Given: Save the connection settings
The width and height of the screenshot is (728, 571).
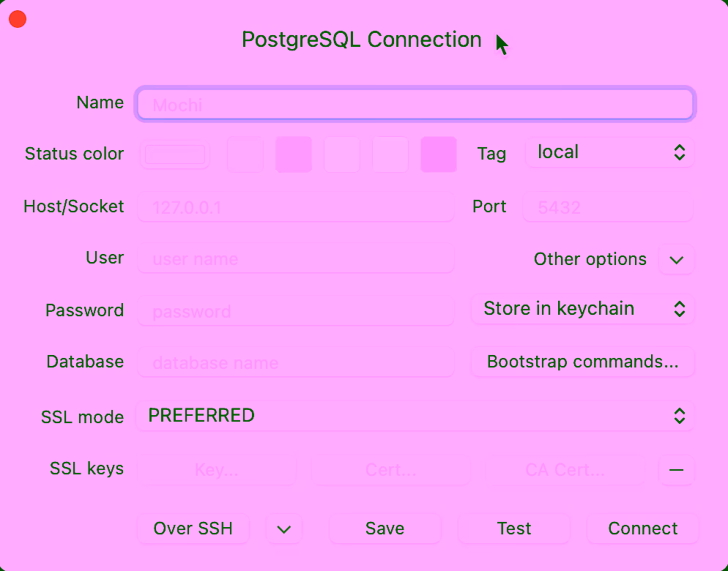Looking at the screenshot, I should (x=385, y=529).
